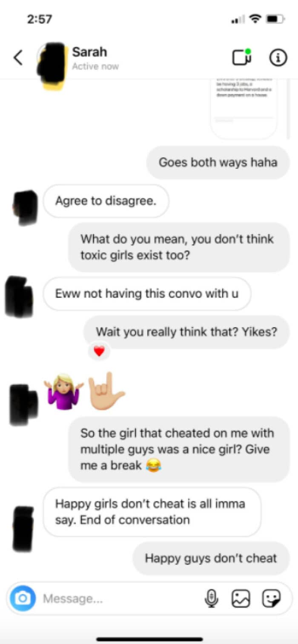
Task: Open the sticker picker icon
Action: (271, 599)
